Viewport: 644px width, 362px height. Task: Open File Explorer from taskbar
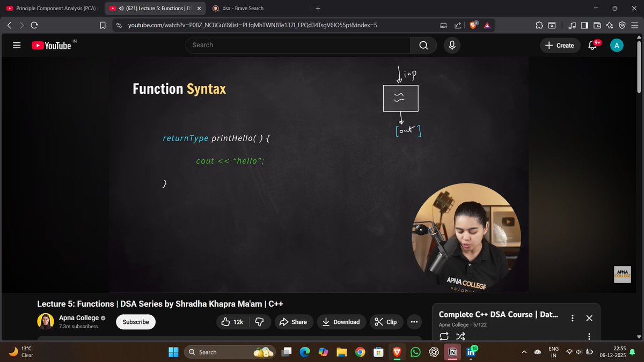[341, 352]
